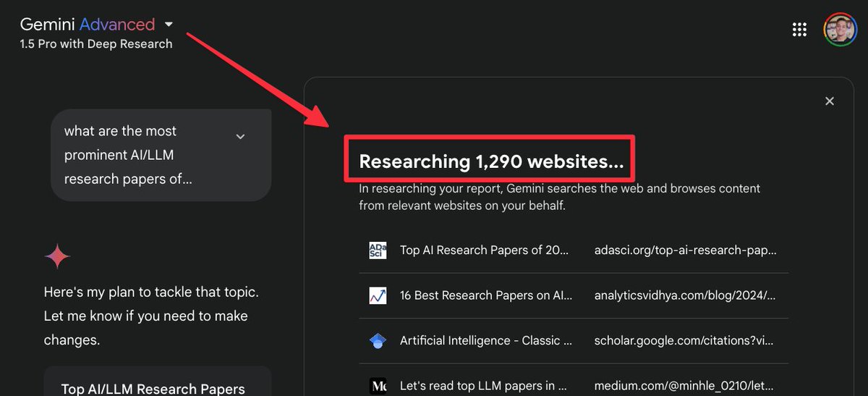Screen dimensions: 868x396
Task: Click the user prompt about AI/LLM research papers
Action: pos(161,155)
